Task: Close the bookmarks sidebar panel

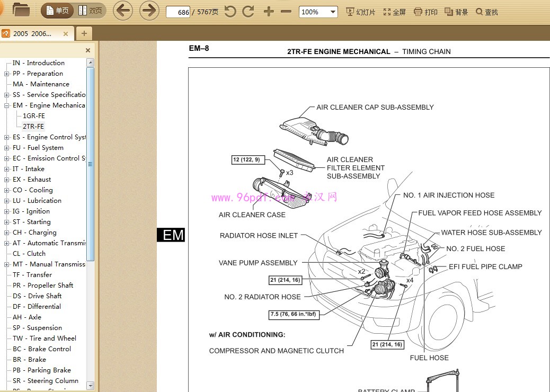Action: pos(88,50)
